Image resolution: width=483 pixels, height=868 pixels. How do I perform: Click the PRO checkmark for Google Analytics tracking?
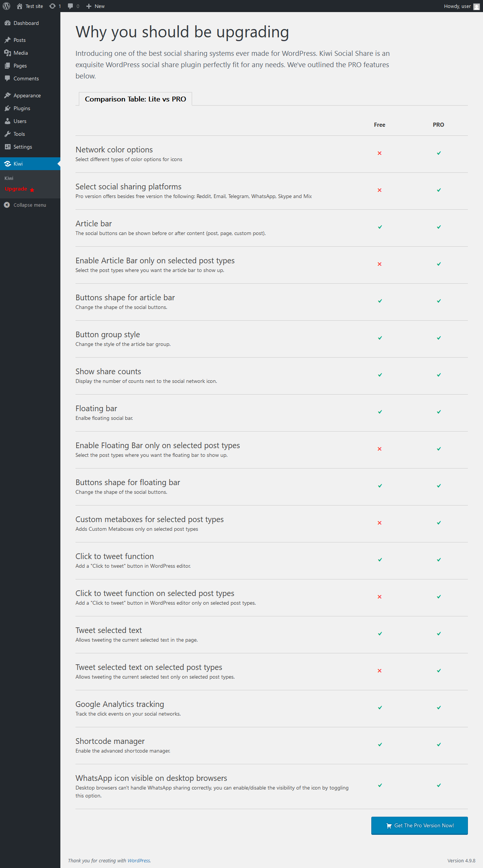coord(439,708)
